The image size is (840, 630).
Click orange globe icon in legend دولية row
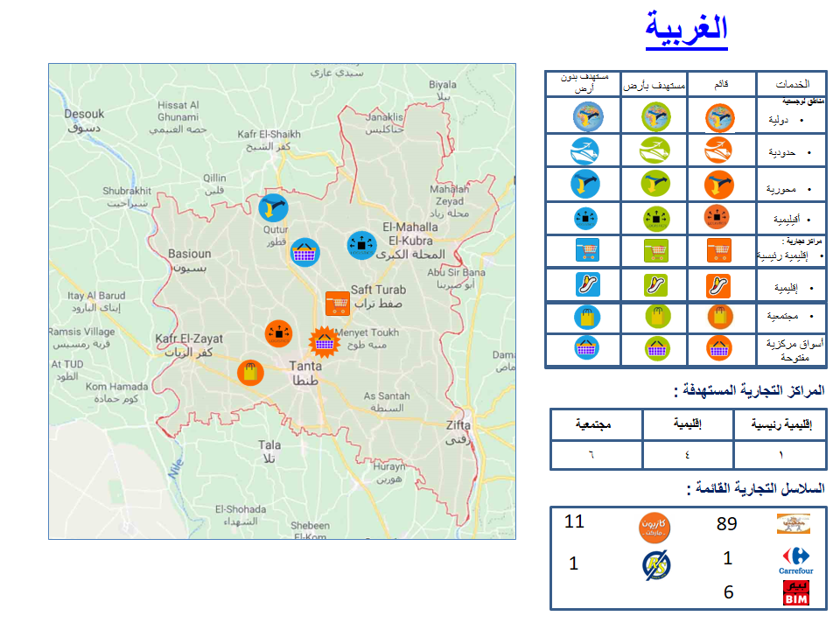[719, 118]
